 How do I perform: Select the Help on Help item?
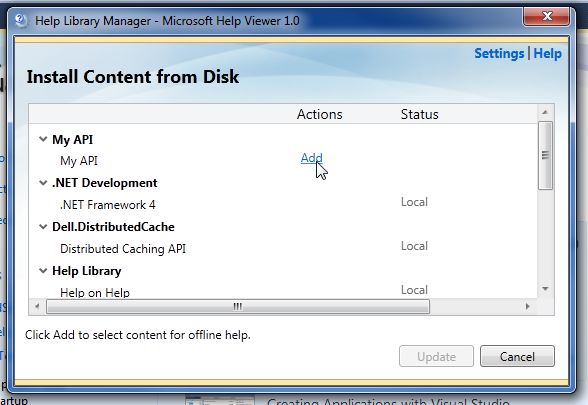(95, 292)
